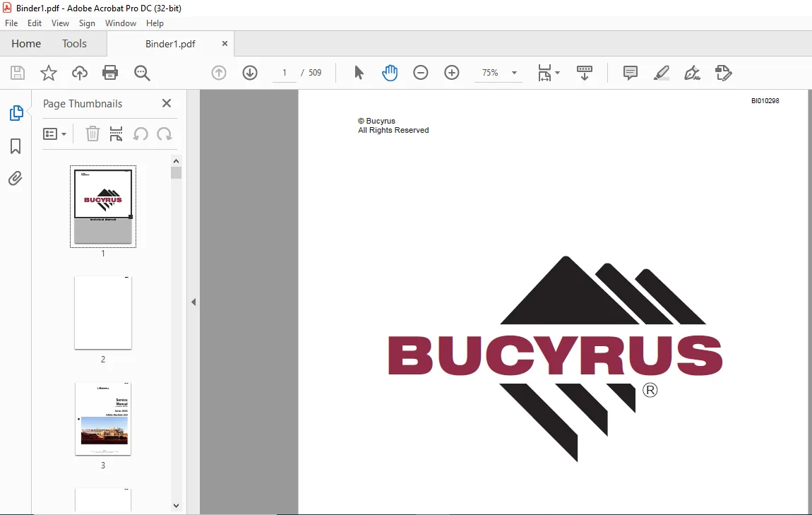
Task: Switch to the Tools tab
Action: (x=74, y=44)
